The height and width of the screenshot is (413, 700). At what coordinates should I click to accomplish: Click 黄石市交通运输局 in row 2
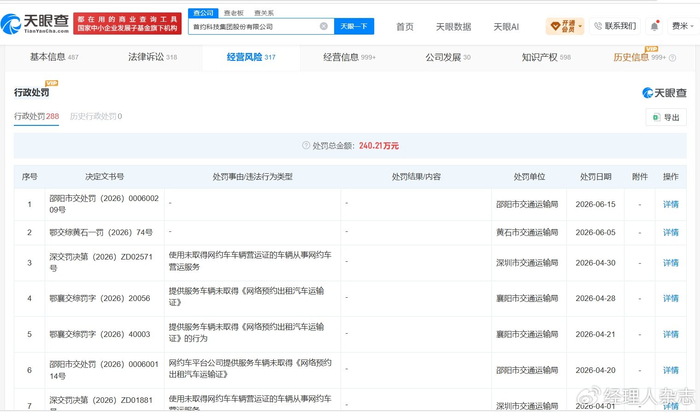[527, 233]
